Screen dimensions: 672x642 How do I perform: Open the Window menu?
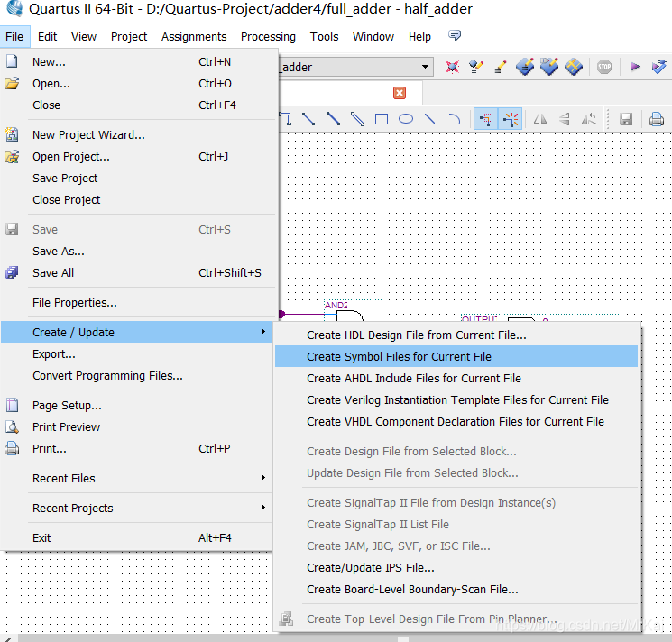373,36
